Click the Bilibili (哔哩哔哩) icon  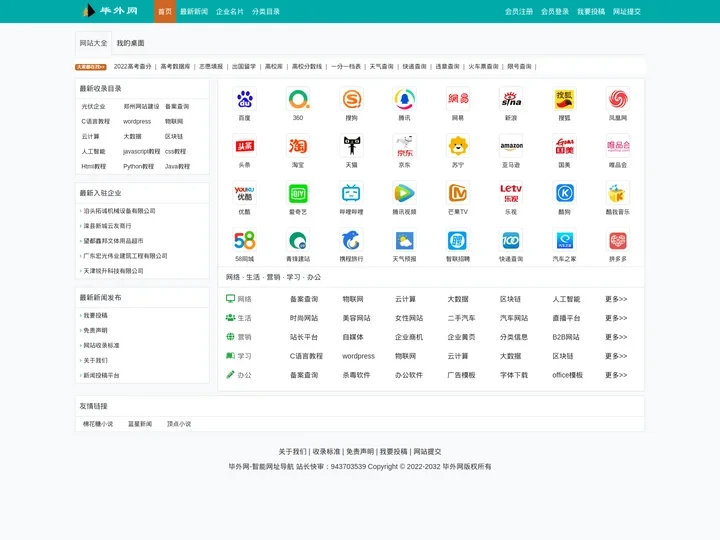coord(351,193)
